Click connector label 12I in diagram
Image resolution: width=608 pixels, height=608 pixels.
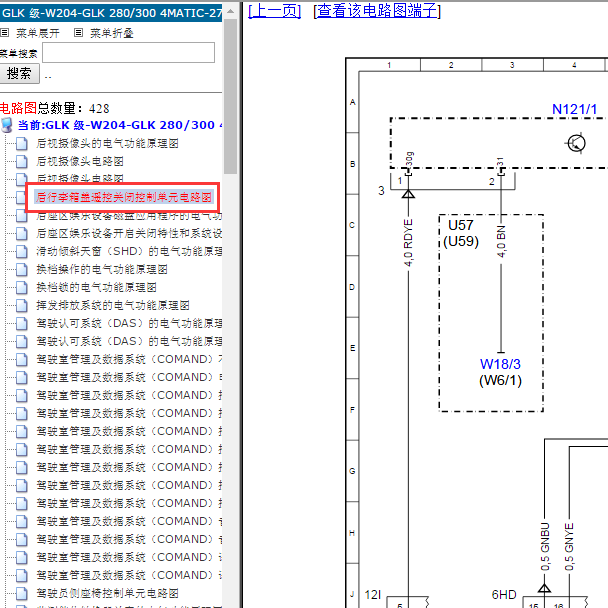click(373, 594)
